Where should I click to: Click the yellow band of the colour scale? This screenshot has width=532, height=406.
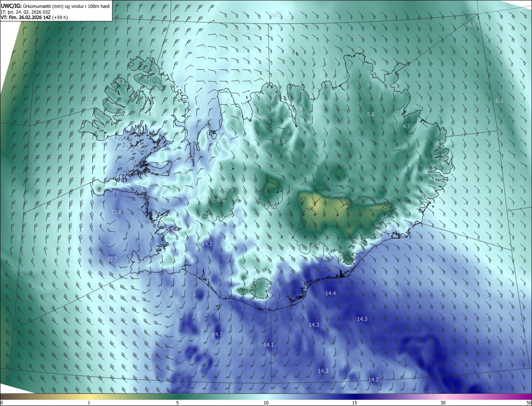89,397
